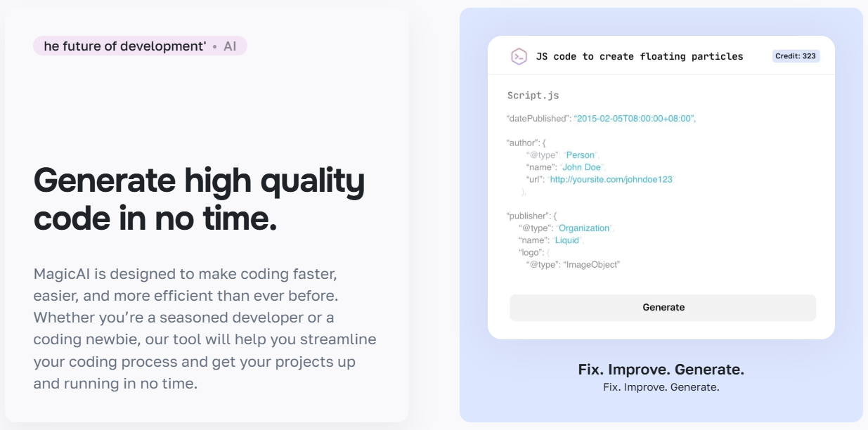Click the Credit: 323 badge
The image size is (868, 430).
pyautogui.click(x=796, y=56)
